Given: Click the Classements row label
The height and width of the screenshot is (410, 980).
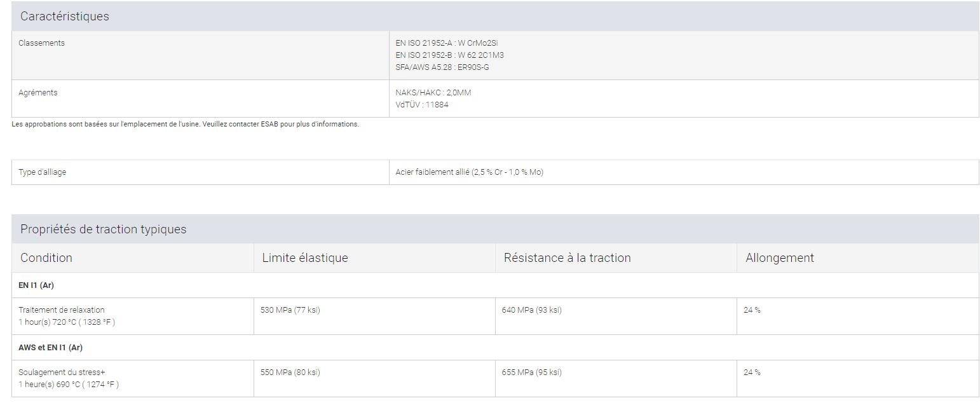Looking at the screenshot, I should (x=41, y=43).
